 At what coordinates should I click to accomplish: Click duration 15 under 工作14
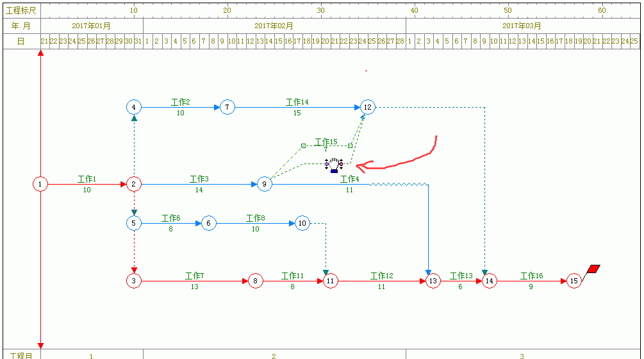pyautogui.click(x=297, y=113)
